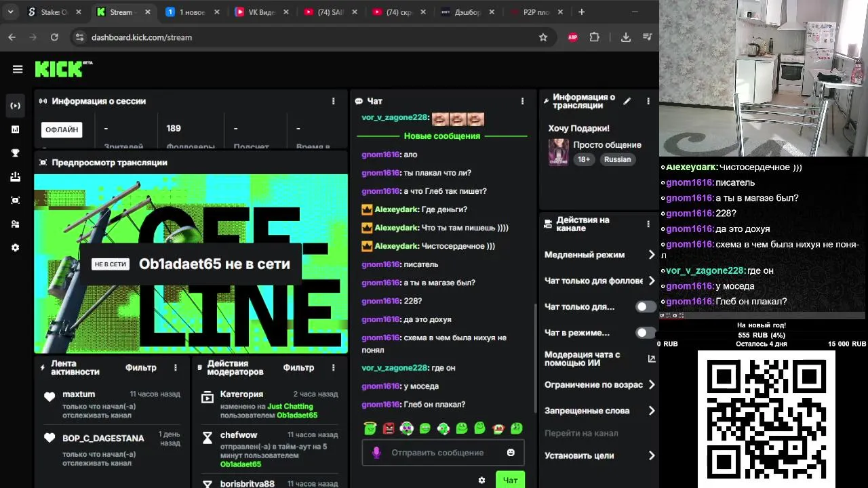Click the address bar URL
Image resolution: width=868 pixels, height=488 pixels.
pyautogui.click(x=142, y=37)
